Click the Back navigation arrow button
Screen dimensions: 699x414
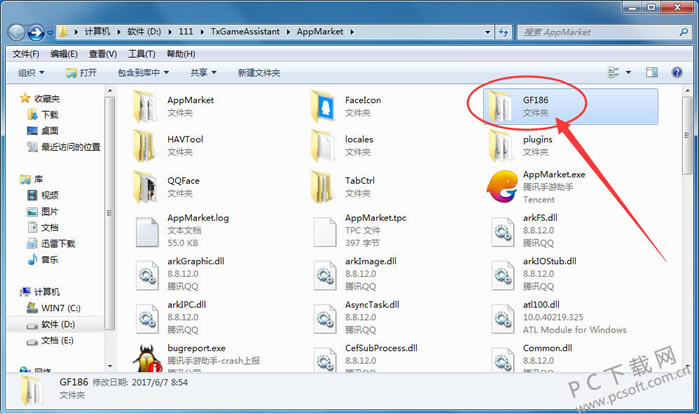[x=16, y=32]
